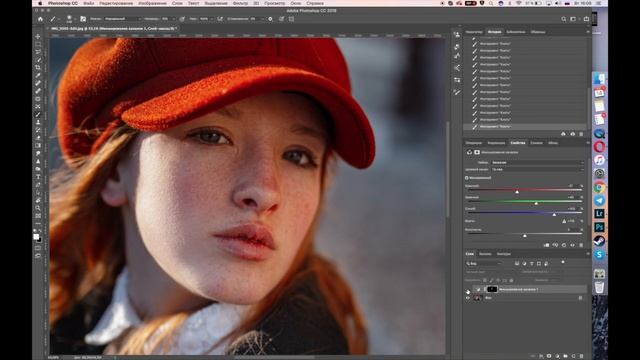The height and width of the screenshot is (360, 640).
Task: Open the brush opacity slider arrow
Action: pos(174,19)
